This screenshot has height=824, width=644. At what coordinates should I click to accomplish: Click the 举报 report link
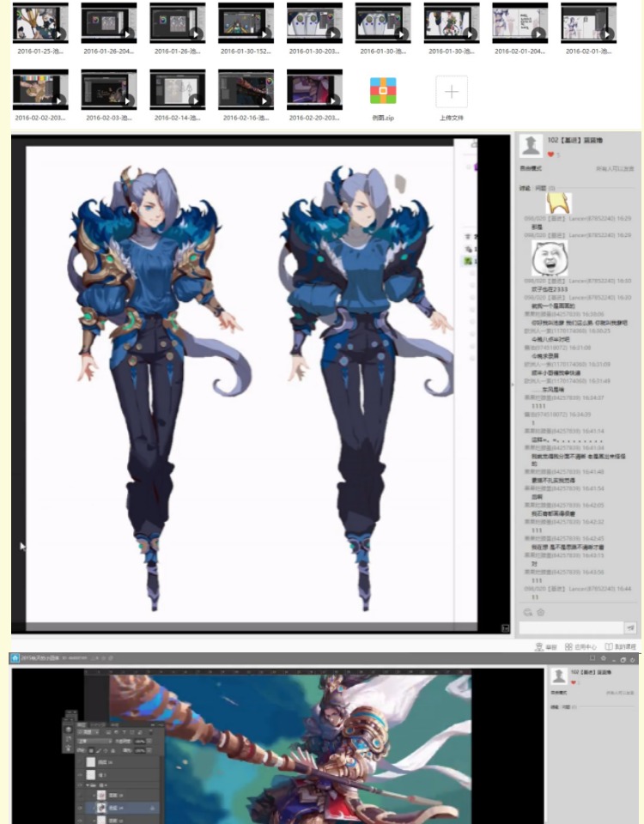coord(546,647)
